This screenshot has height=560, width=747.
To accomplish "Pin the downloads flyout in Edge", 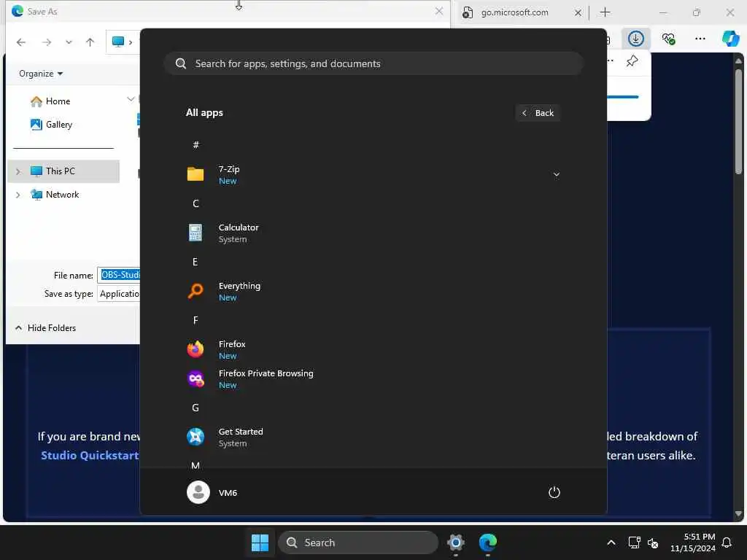I will pos(632,61).
